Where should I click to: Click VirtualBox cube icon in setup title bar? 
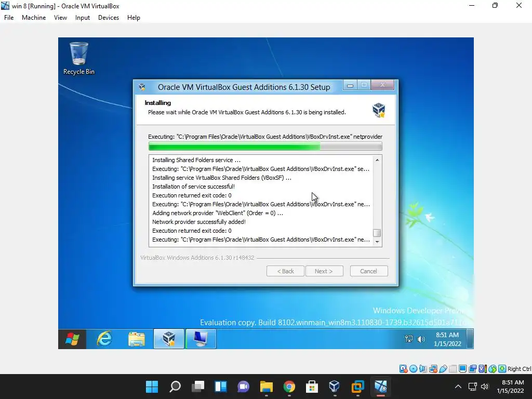[x=142, y=87]
